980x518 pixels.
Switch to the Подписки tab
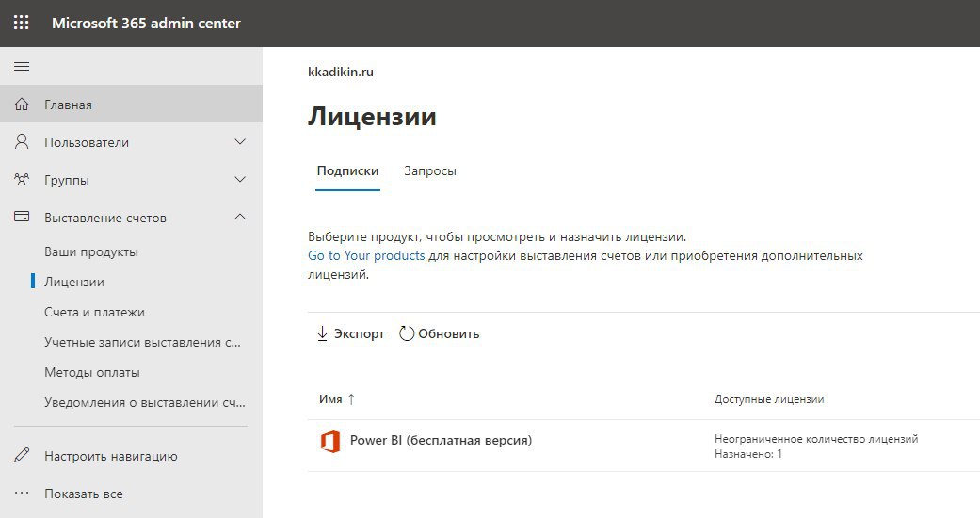tap(347, 170)
